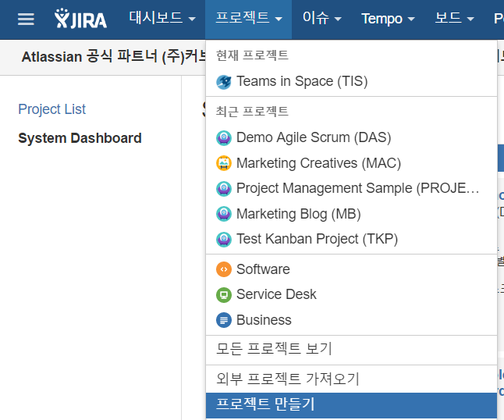Screen dimensions: 504x420
Task: Click the orange Software category icon
Action: [x=224, y=269]
